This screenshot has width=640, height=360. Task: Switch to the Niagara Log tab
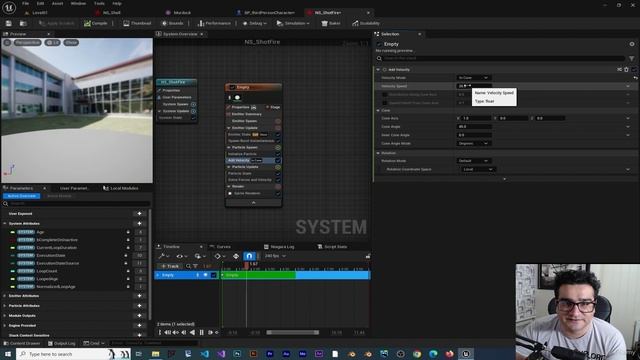[x=279, y=247]
